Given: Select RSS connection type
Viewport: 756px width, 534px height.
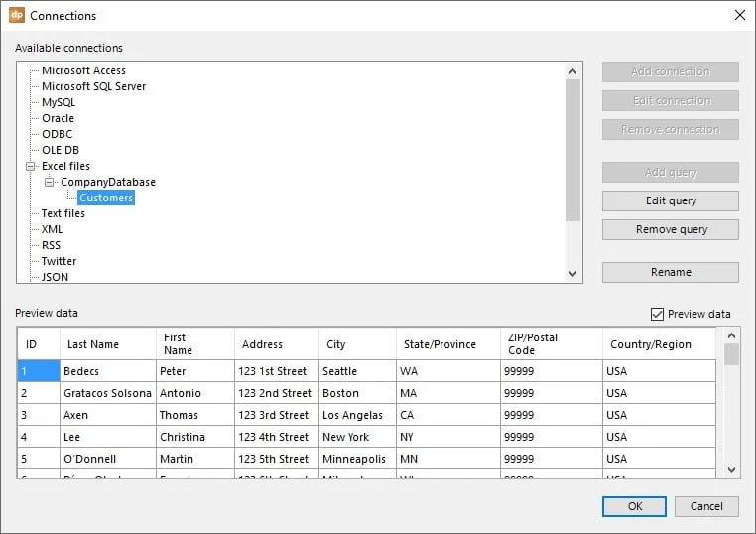Looking at the screenshot, I should click(52, 245).
